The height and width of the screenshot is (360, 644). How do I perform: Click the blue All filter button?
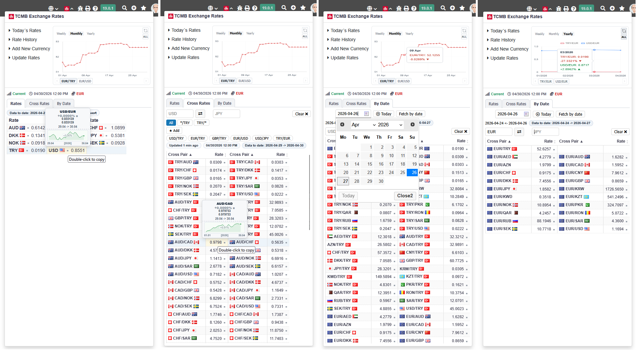(x=171, y=123)
